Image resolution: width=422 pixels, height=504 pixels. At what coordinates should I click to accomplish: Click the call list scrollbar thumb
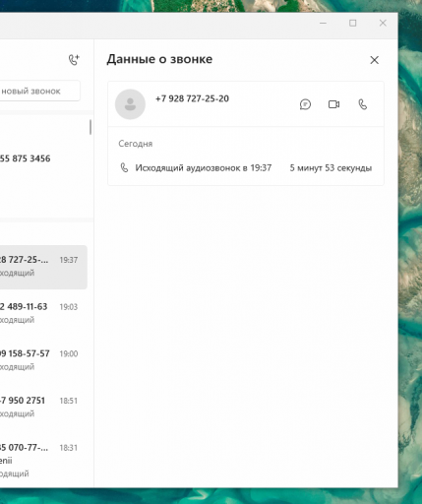click(x=90, y=127)
